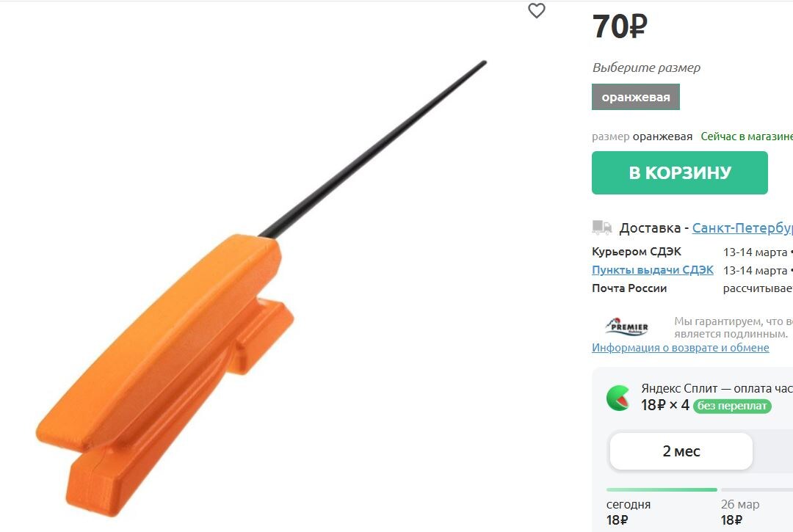Click the сегодня 18₽ payment step
The height and width of the screenshot is (532, 793).
pyautogui.click(x=628, y=511)
